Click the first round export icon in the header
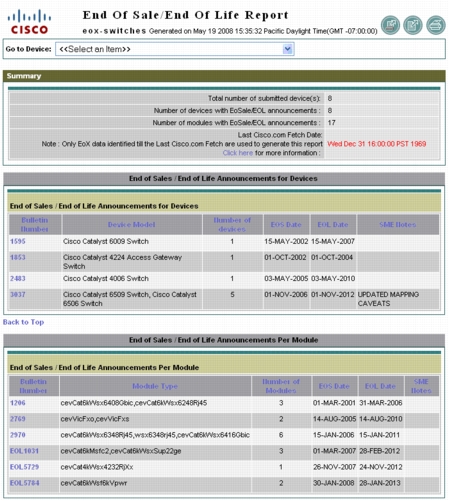The height and width of the screenshot is (501, 449). (390, 25)
